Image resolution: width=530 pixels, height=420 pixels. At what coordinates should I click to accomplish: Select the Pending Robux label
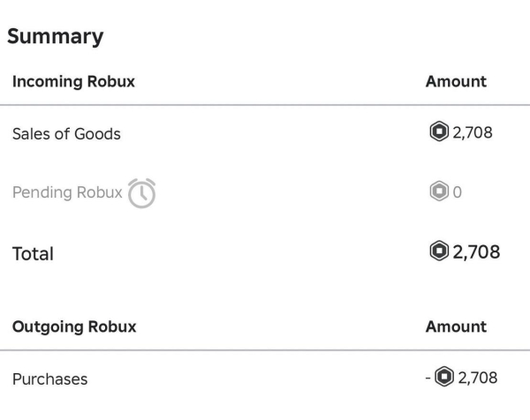(67, 193)
